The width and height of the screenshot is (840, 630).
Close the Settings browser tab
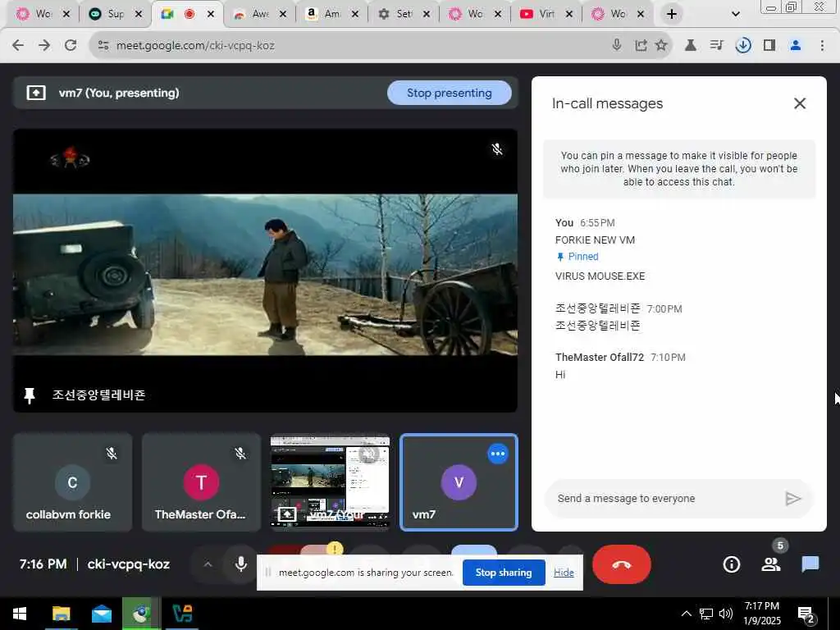click(x=427, y=14)
